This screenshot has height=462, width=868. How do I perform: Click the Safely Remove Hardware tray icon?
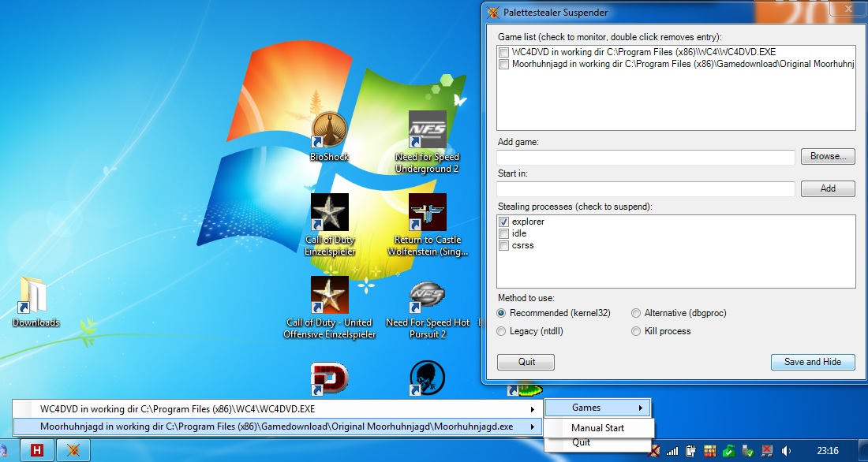pos(748,451)
